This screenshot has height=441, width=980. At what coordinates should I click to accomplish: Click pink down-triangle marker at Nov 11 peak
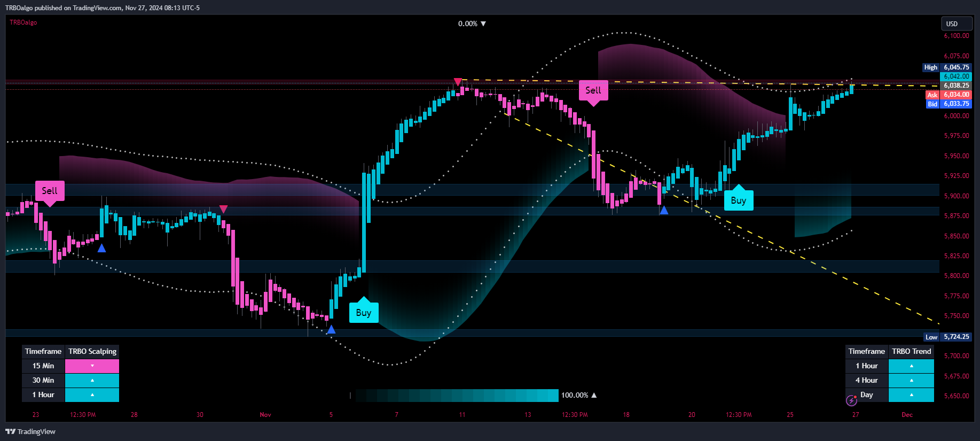[x=458, y=82]
